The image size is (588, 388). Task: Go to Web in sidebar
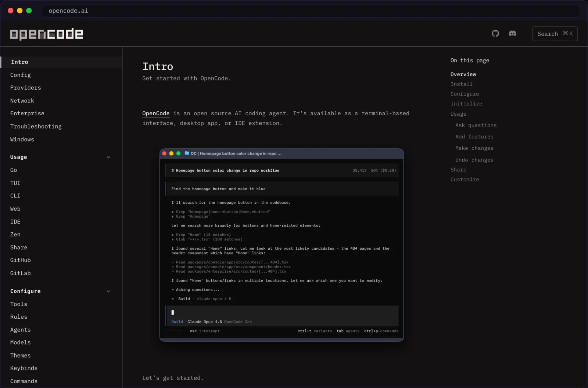click(15, 209)
